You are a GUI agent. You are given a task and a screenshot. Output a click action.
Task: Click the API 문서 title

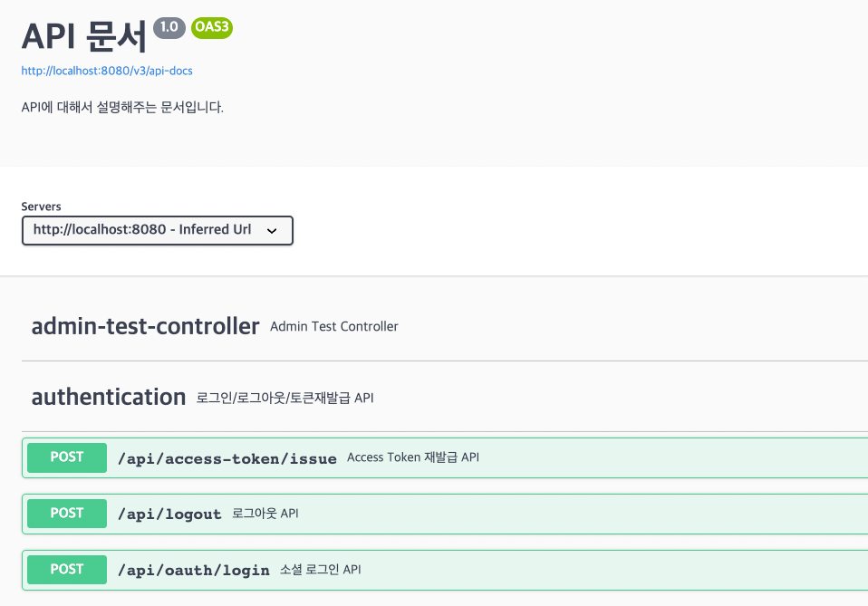[83, 36]
